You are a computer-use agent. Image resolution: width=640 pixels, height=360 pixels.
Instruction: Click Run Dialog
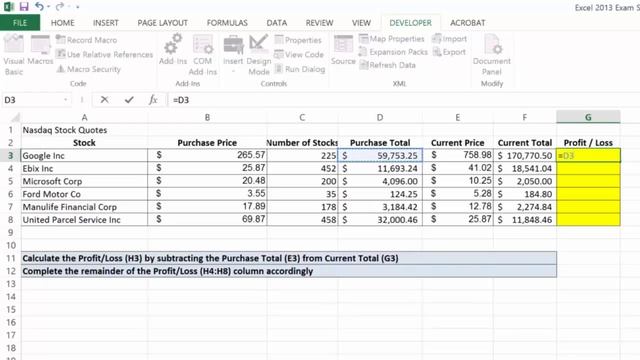pos(300,69)
